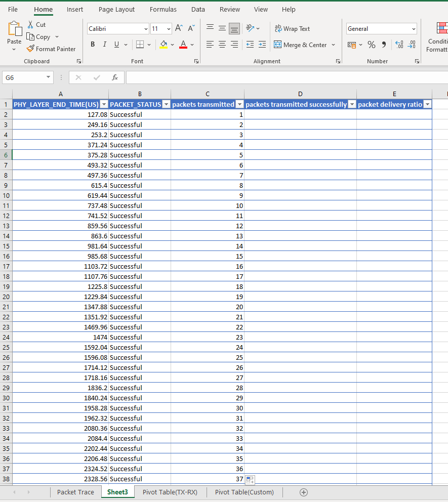Viewport: 448px width, 502px height.
Task: Open the Pivot Table(TX-RX) sheet tab
Action: point(170,492)
